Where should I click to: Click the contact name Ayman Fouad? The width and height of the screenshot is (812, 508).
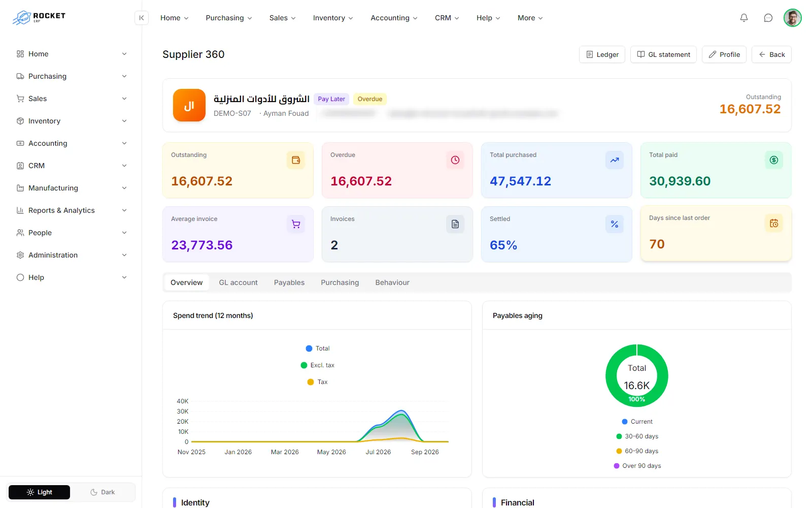(x=286, y=113)
